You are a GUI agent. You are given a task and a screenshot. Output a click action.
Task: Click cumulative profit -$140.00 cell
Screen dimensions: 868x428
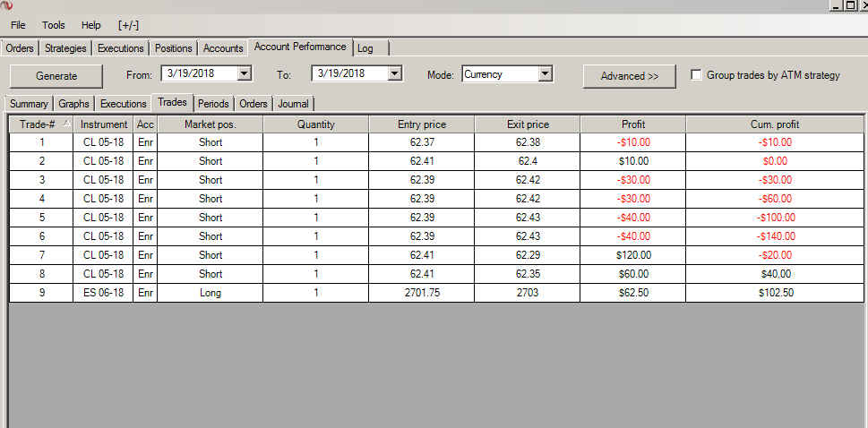pyautogui.click(x=775, y=236)
